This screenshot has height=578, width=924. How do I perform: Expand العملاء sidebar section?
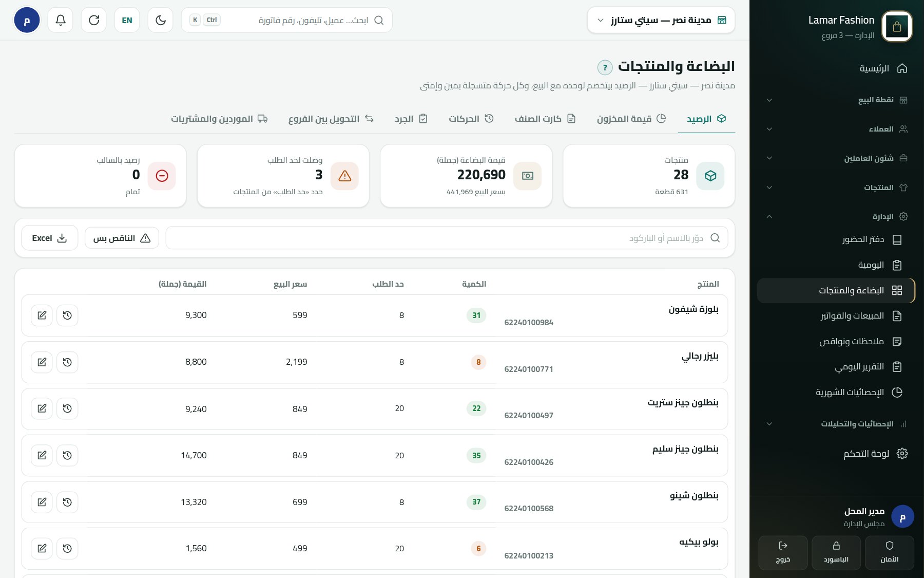836,129
